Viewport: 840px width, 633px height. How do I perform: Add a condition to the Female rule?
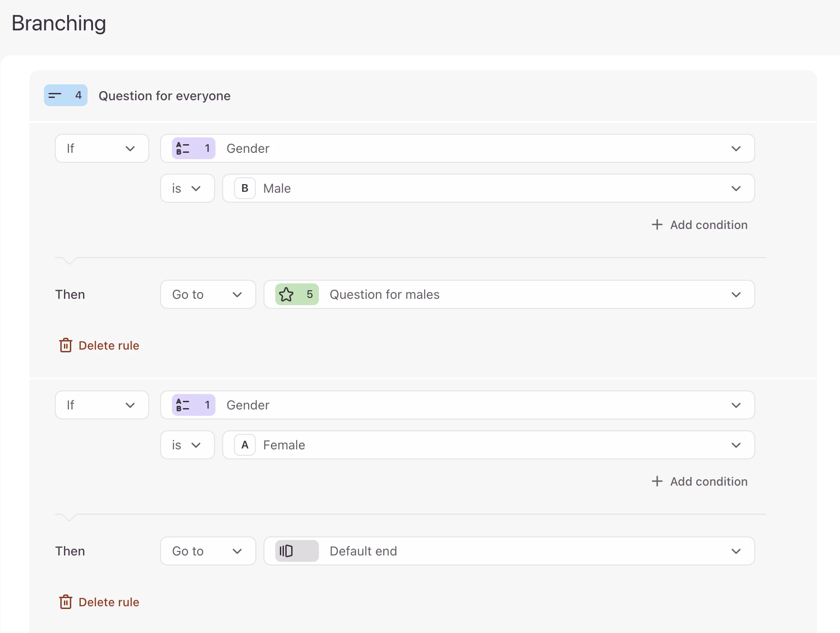pos(699,482)
